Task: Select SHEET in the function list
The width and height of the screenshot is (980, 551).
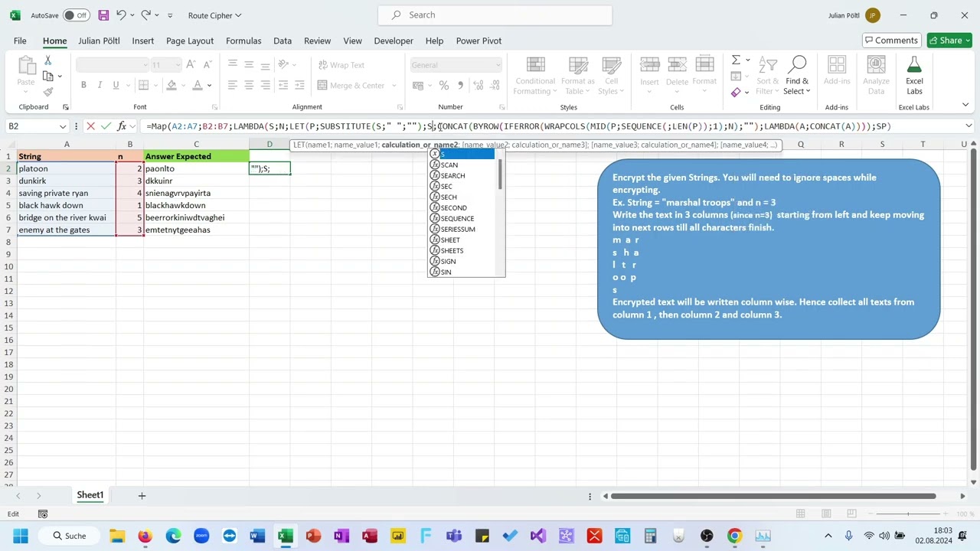Action: (x=462, y=240)
